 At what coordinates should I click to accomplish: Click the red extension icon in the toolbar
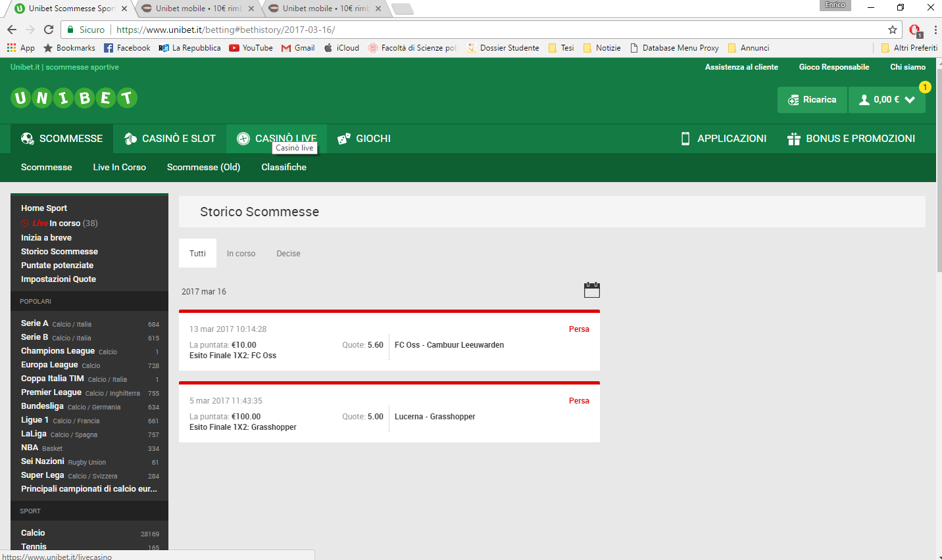(915, 30)
